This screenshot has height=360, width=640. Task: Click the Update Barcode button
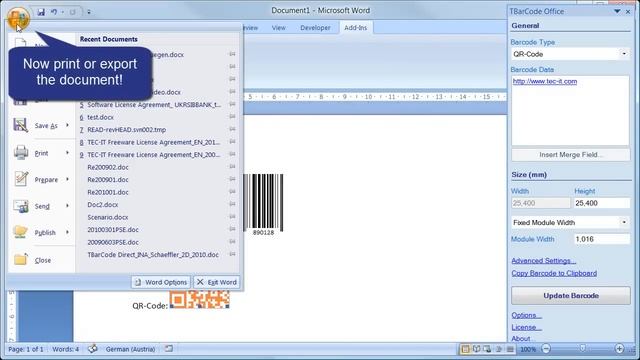[571, 296]
